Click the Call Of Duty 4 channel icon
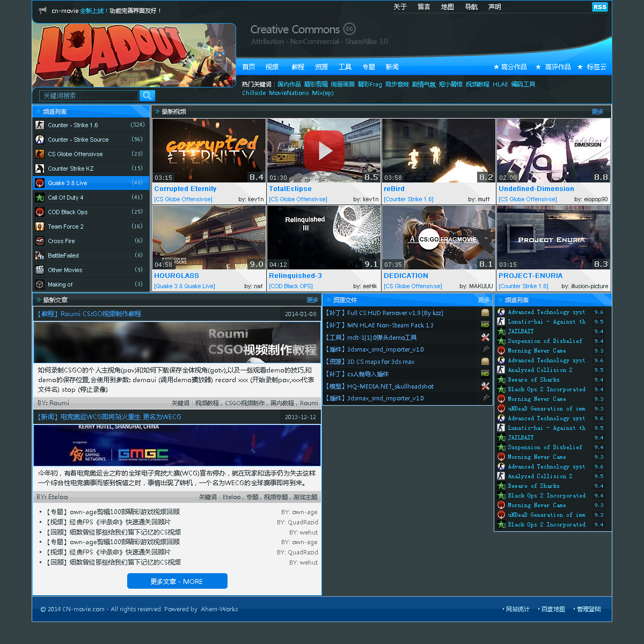Viewport: 644px width, 644px height. pyautogui.click(x=40, y=197)
